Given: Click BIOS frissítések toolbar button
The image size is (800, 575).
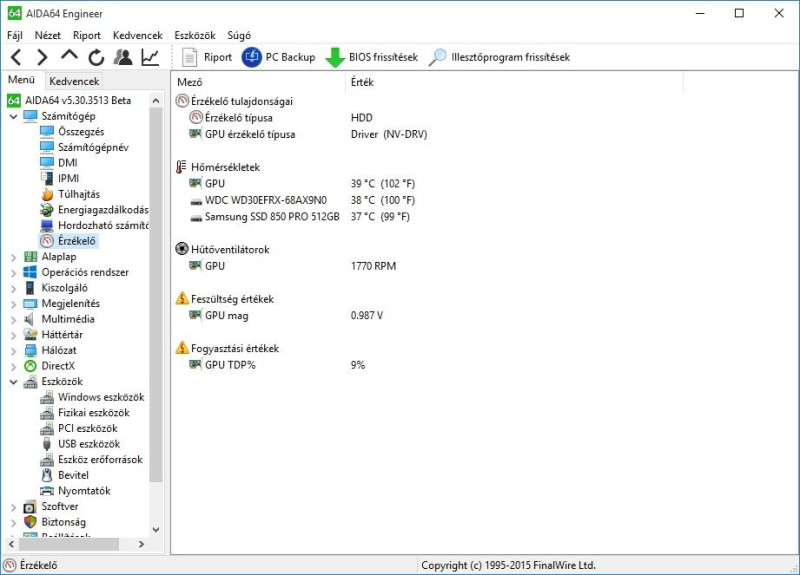Looking at the screenshot, I should (x=371, y=57).
